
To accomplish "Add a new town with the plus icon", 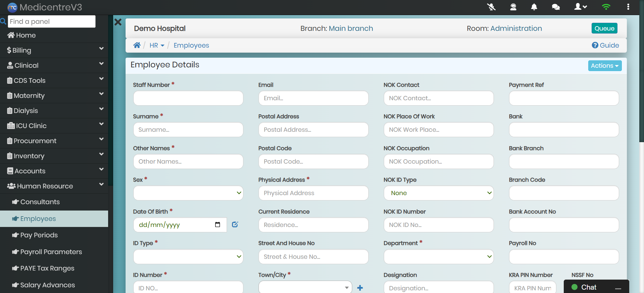I will (x=360, y=288).
